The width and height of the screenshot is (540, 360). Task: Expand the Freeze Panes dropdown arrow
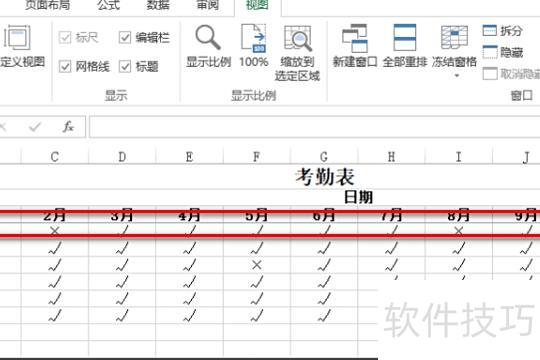coord(457,75)
